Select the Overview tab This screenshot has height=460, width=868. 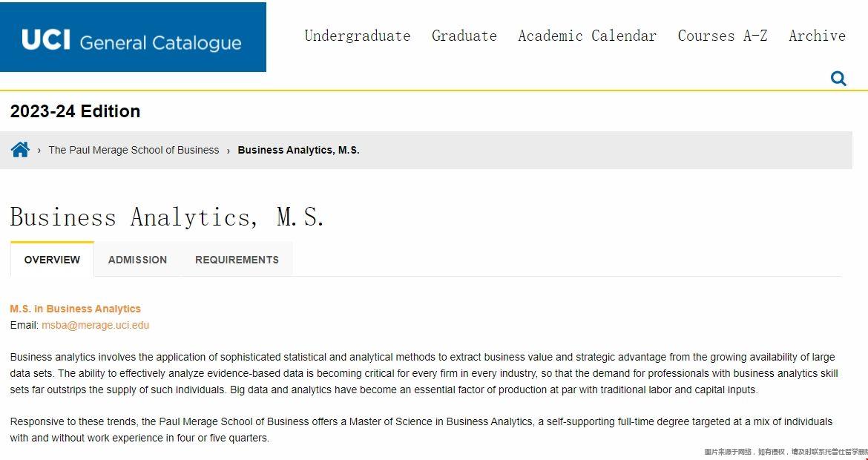tap(52, 259)
